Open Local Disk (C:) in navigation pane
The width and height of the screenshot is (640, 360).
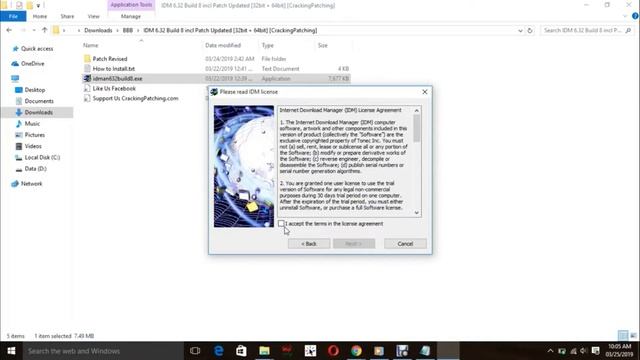point(42,157)
